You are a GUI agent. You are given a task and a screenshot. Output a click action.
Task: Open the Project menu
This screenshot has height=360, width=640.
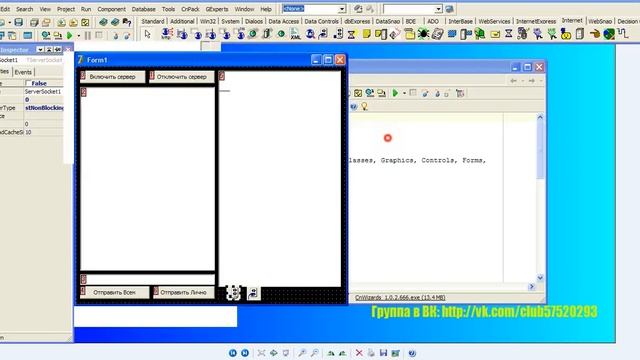click(66, 9)
